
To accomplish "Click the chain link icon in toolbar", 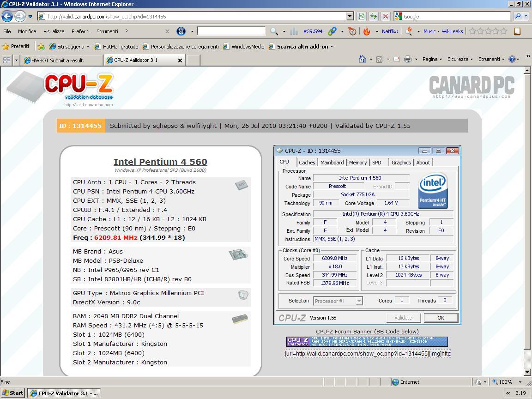I will pyautogui.click(x=332, y=31).
